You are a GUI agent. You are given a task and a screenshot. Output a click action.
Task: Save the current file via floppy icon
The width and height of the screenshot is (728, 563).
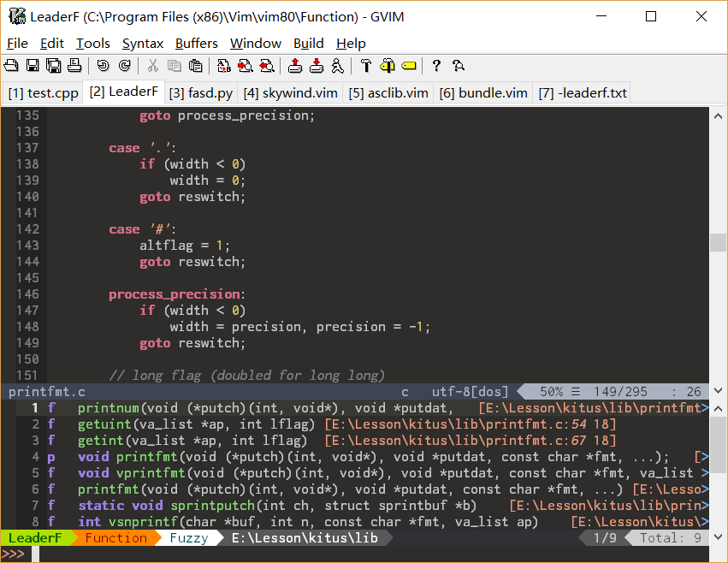pyautogui.click(x=33, y=66)
